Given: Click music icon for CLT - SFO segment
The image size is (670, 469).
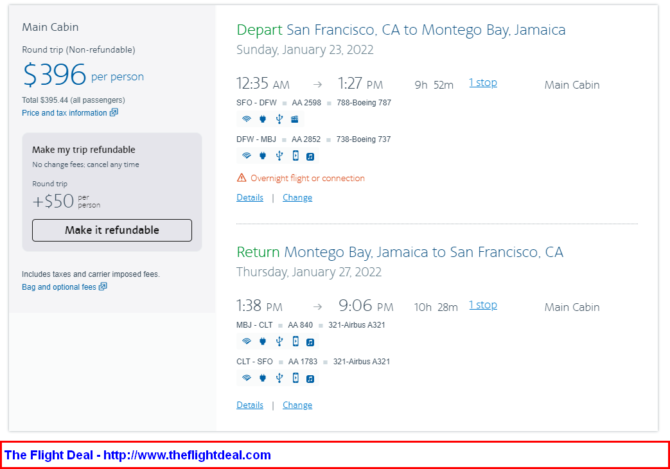Looking at the screenshot, I should (310, 378).
